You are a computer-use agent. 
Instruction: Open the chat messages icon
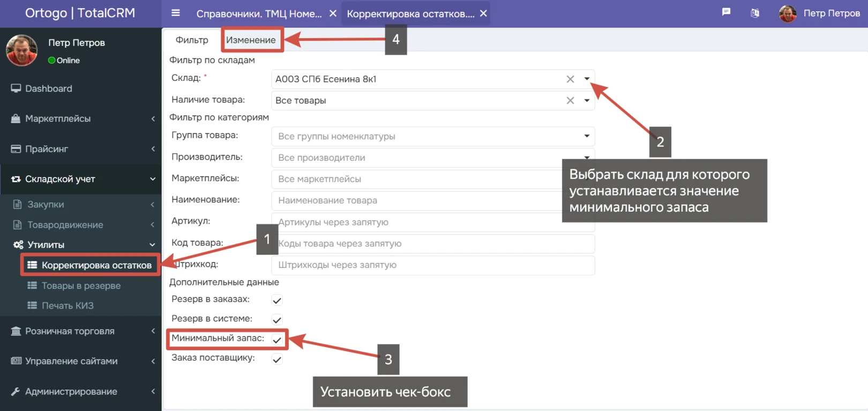726,12
